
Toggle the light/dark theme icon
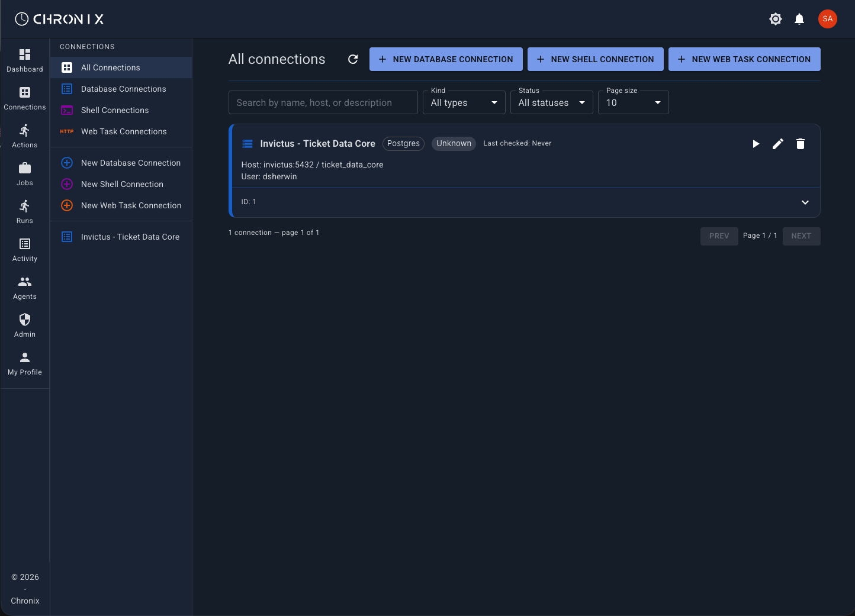[x=775, y=19]
